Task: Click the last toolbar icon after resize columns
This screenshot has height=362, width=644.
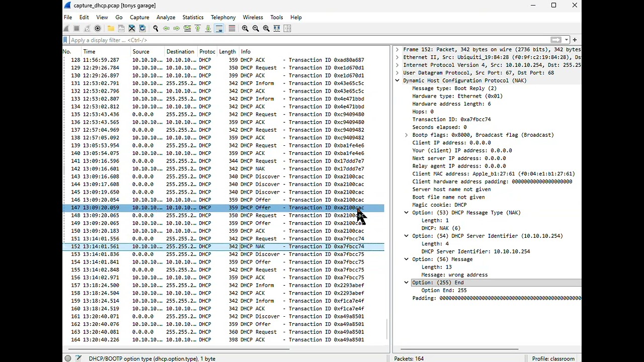Action: click(x=287, y=29)
